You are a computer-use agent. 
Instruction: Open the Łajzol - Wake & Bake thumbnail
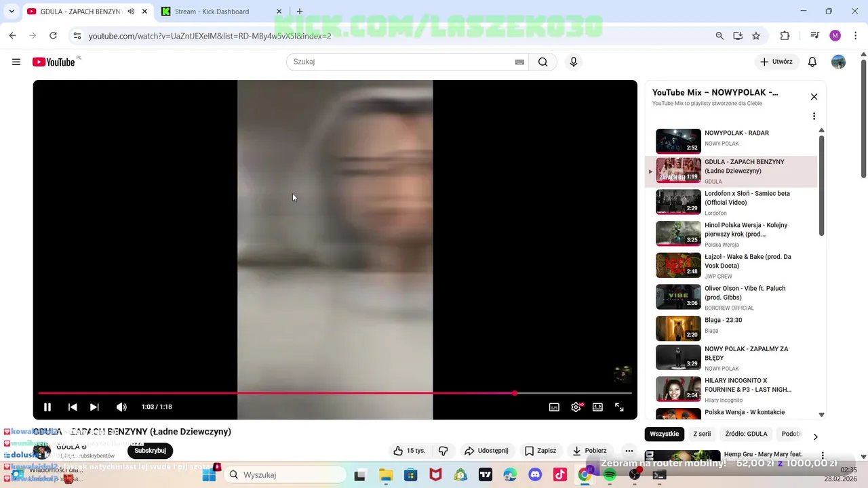coord(678,265)
